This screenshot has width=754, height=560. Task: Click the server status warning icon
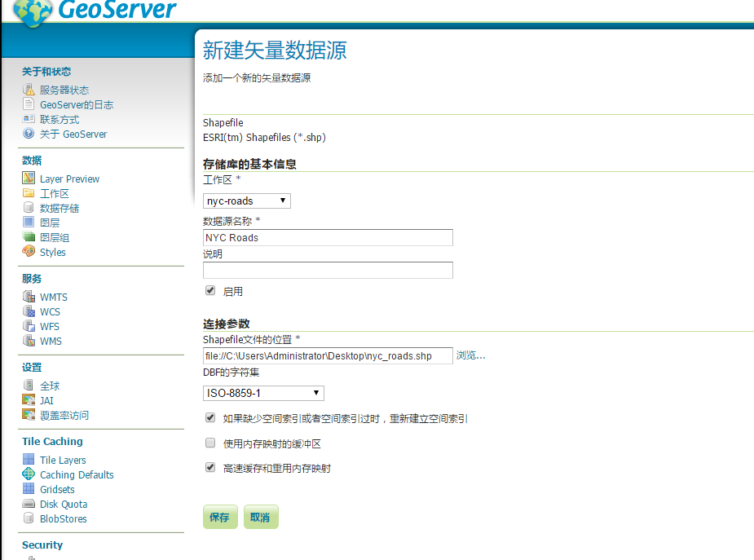tap(29, 90)
